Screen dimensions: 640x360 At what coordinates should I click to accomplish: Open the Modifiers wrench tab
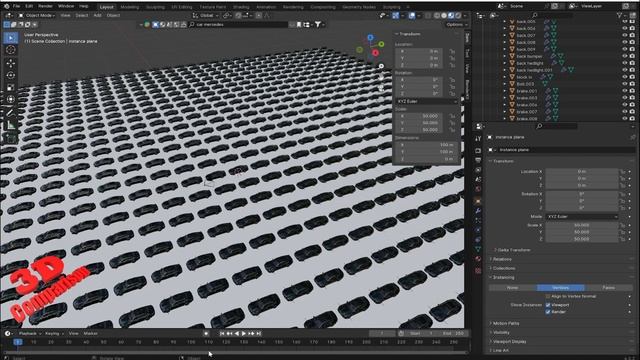click(478, 211)
